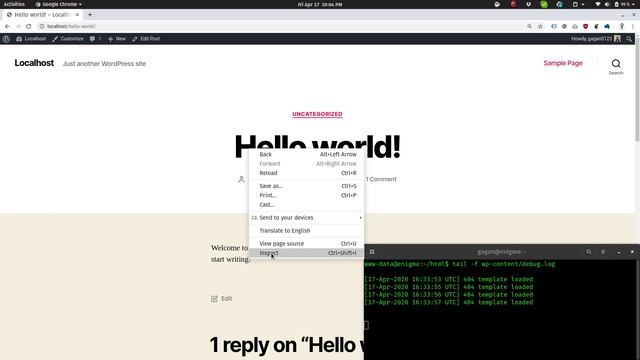
Task: Open the comments bubble in admin bar
Action: [x=95, y=39]
